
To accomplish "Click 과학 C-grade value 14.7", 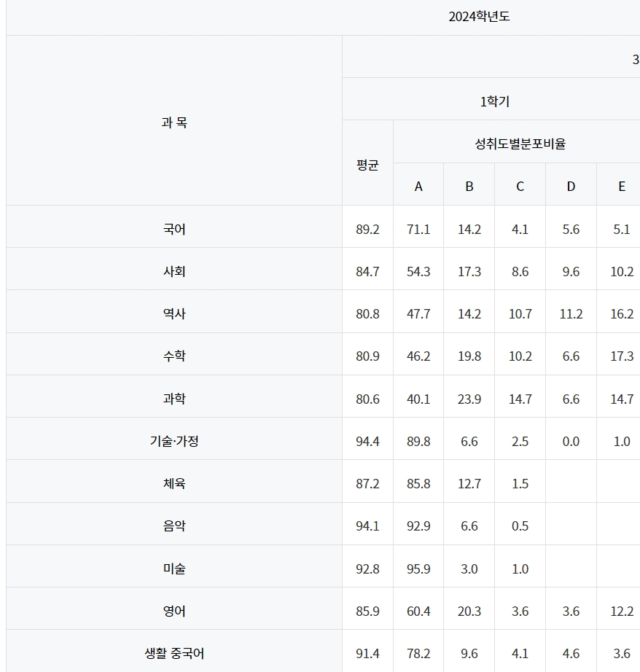I will click(520, 399).
